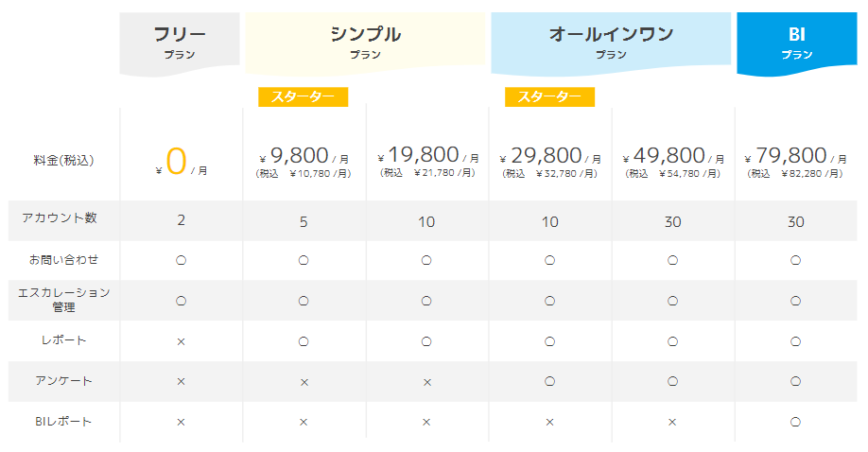Click the エスカレーション管理 row label

click(x=64, y=300)
